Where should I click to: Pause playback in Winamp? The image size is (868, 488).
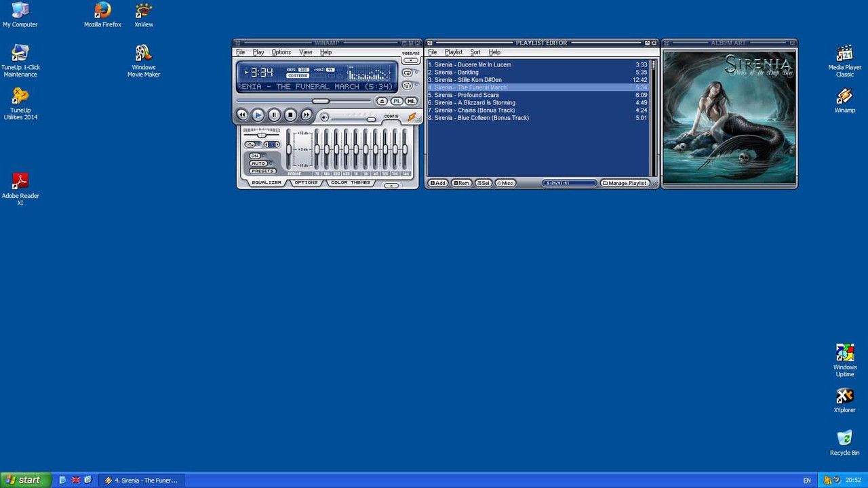tap(274, 115)
